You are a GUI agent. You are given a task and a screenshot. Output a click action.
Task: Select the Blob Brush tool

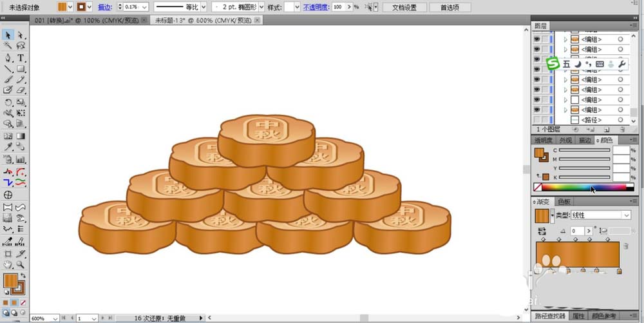coord(8,90)
